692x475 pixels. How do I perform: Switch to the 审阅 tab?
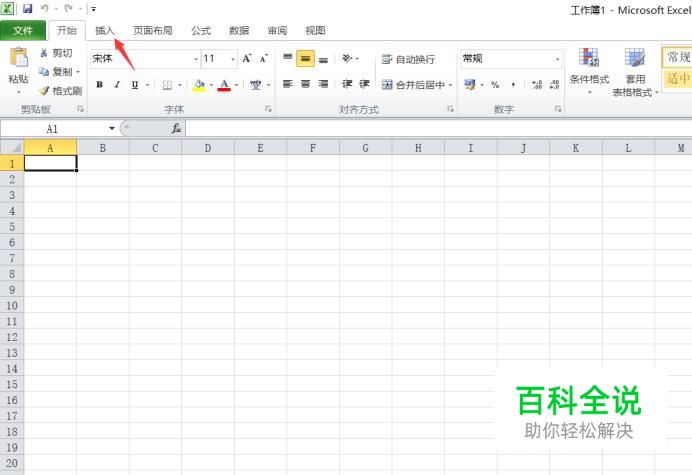[277, 30]
